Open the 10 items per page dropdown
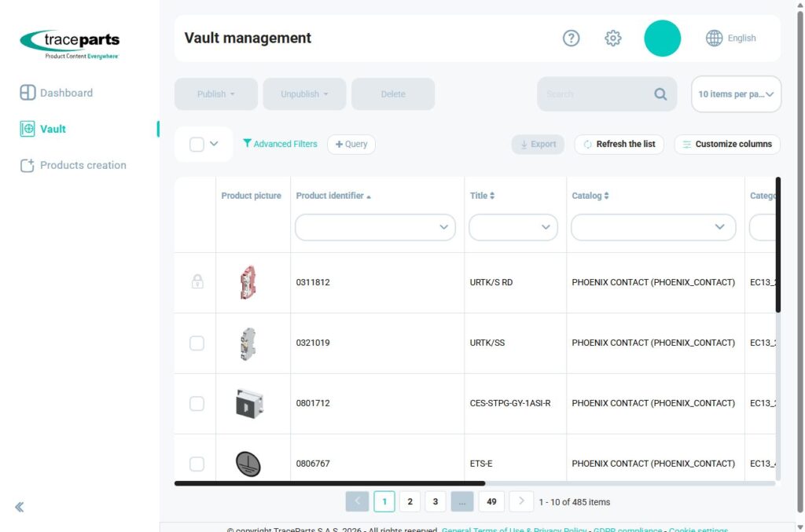This screenshot has height=532, width=805. coord(736,94)
